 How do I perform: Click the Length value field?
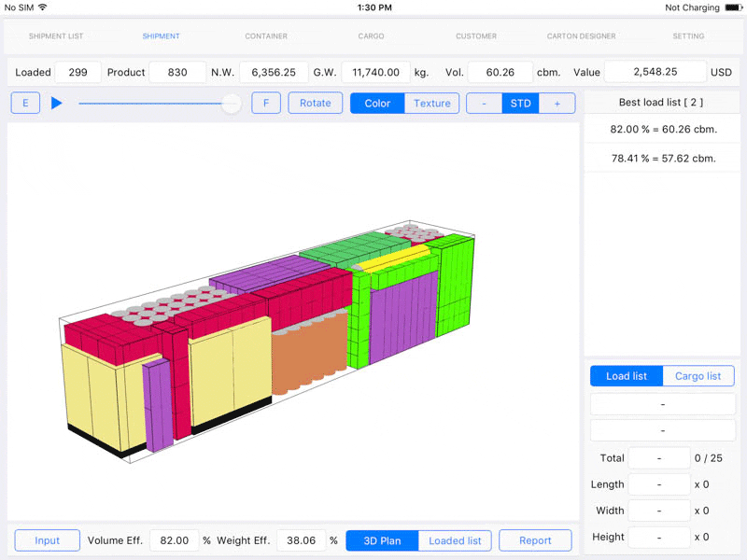pyautogui.click(x=659, y=484)
